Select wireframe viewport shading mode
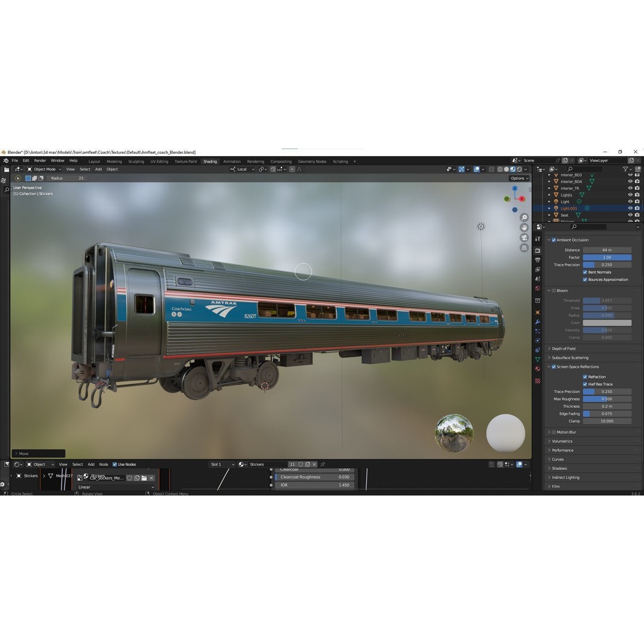 (x=500, y=169)
